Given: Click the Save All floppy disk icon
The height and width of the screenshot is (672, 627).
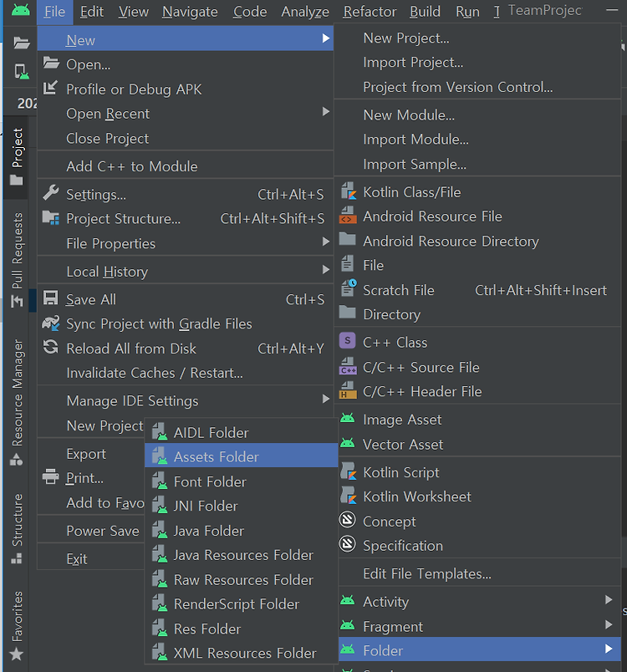Looking at the screenshot, I should click(50, 298).
